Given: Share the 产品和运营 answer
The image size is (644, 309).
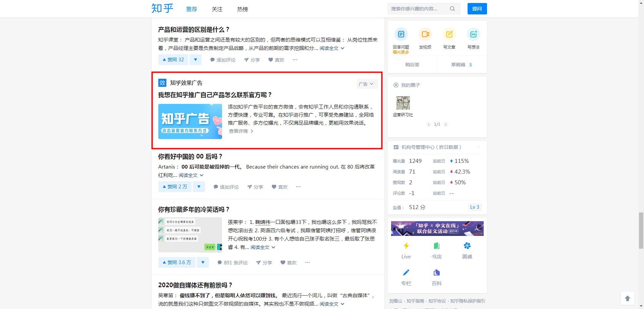Looking at the screenshot, I should (x=252, y=60).
